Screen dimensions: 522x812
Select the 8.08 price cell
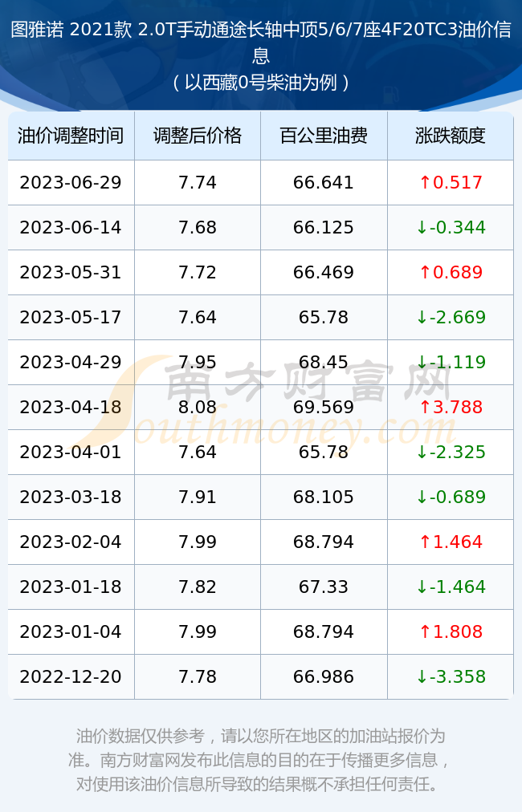pyautogui.click(x=198, y=407)
